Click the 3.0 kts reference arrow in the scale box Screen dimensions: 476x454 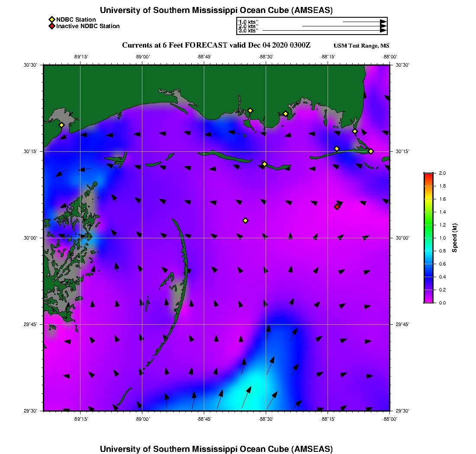coord(325,31)
